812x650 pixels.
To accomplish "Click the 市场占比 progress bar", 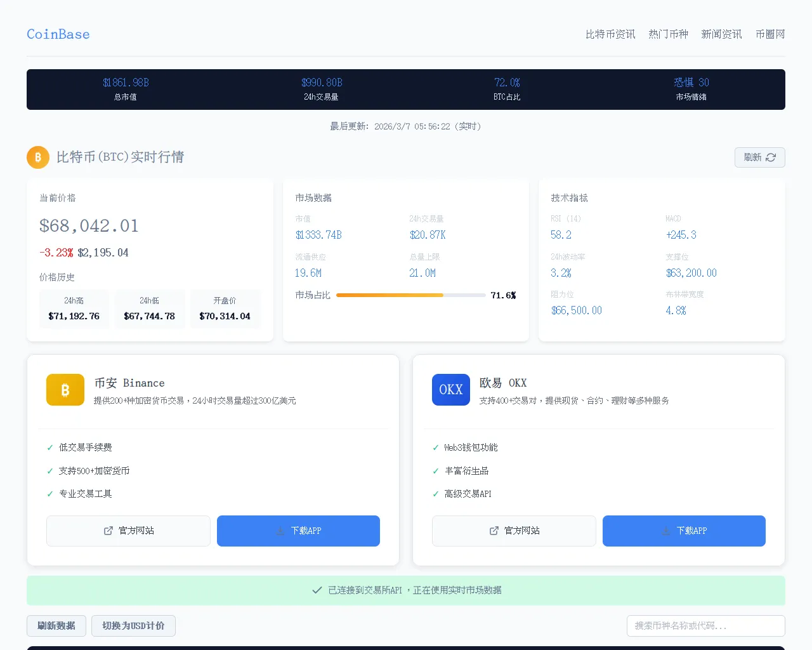I will (x=410, y=295).
